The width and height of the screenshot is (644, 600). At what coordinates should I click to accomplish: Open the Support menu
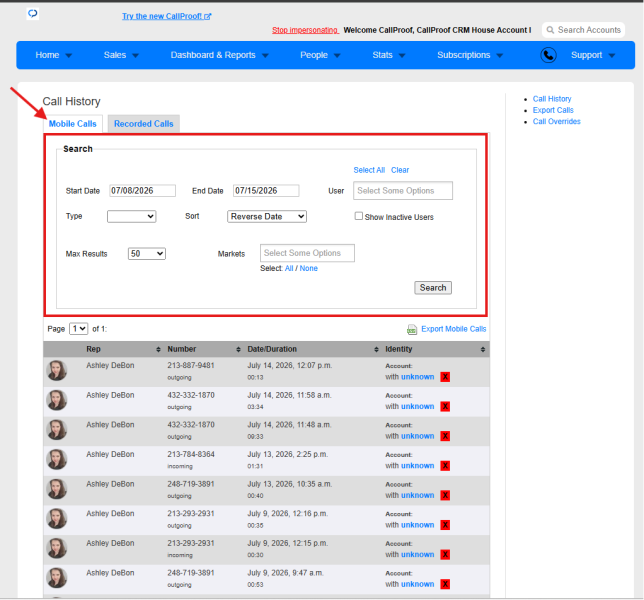(x=593, y=55)
